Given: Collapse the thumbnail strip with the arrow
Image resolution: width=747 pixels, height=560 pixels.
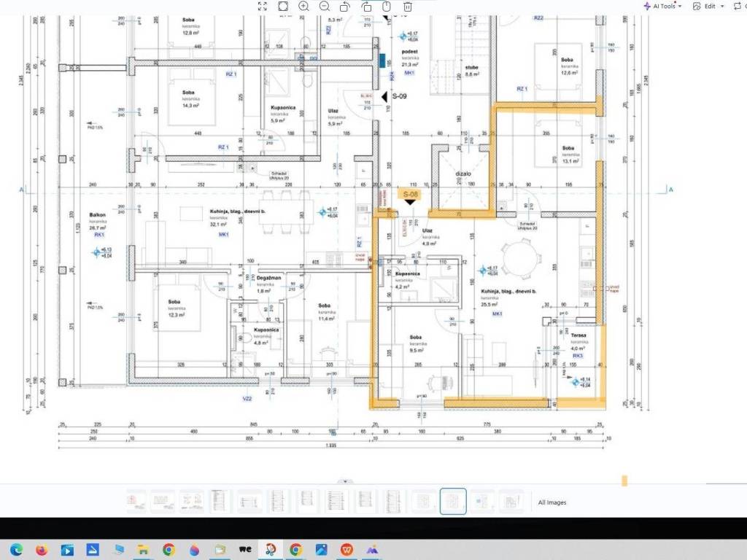Looking at the screenshot, I should [x=346, y=481].
